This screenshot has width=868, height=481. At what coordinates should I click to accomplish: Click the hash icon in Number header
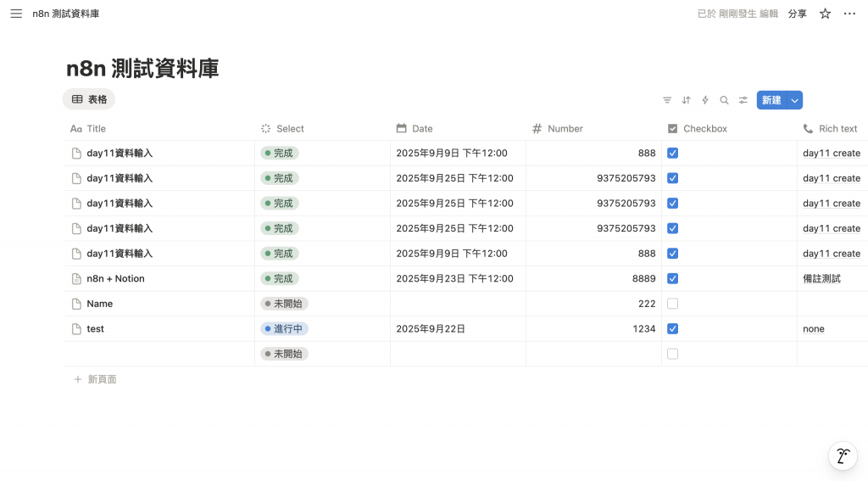[x=537, y=129]
